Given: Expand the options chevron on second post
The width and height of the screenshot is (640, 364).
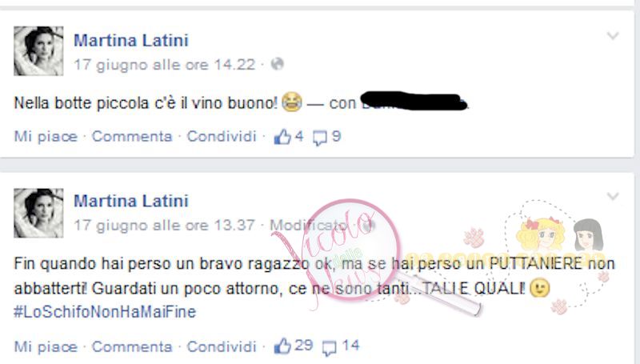Looking at the screenshot, I should coord(613,197).
